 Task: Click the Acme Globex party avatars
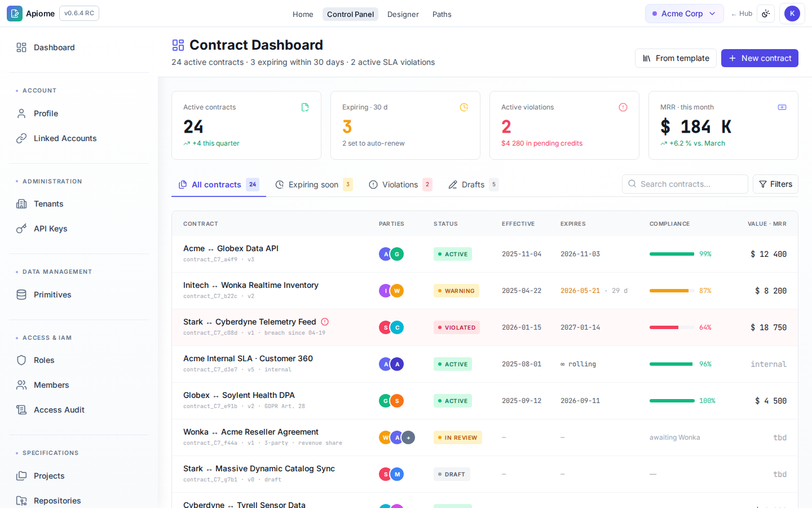tap(391, 254)
